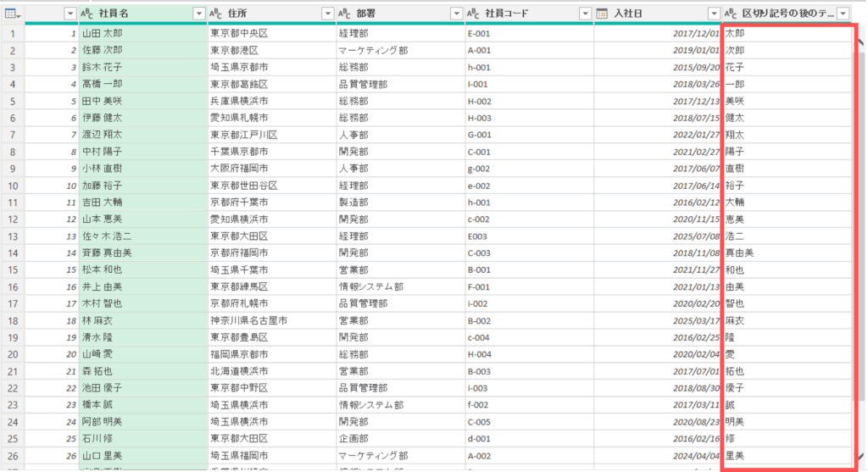Expand the 入社日 column filter dropdown
This screenshot has width=868, height=472.
point(713,14)
